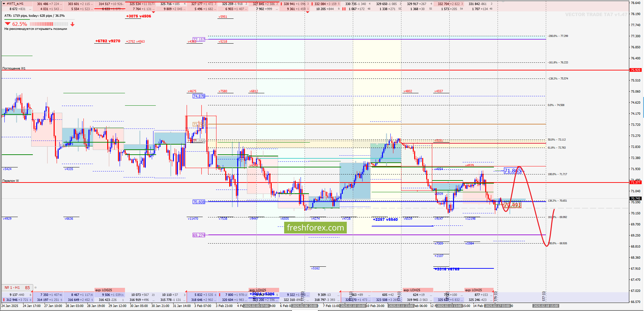This screenshot has width=644, height=311.
Task: Click the 2025.02.13 13:00 time marker
Action: tap(449, 306)
